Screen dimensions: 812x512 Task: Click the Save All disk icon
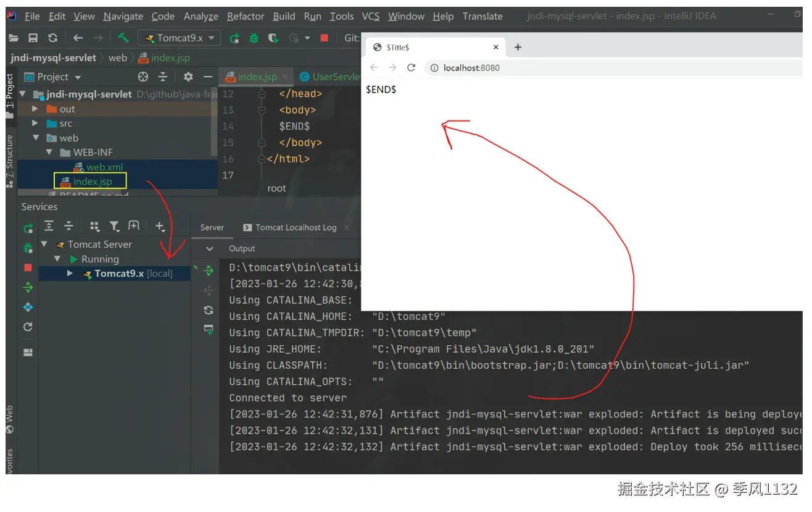[x=33, y=38]
